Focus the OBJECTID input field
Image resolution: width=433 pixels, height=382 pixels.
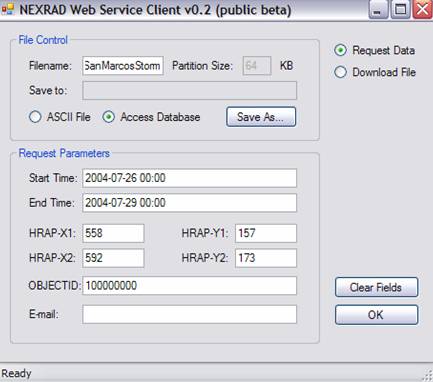click(x=189, y=286)
